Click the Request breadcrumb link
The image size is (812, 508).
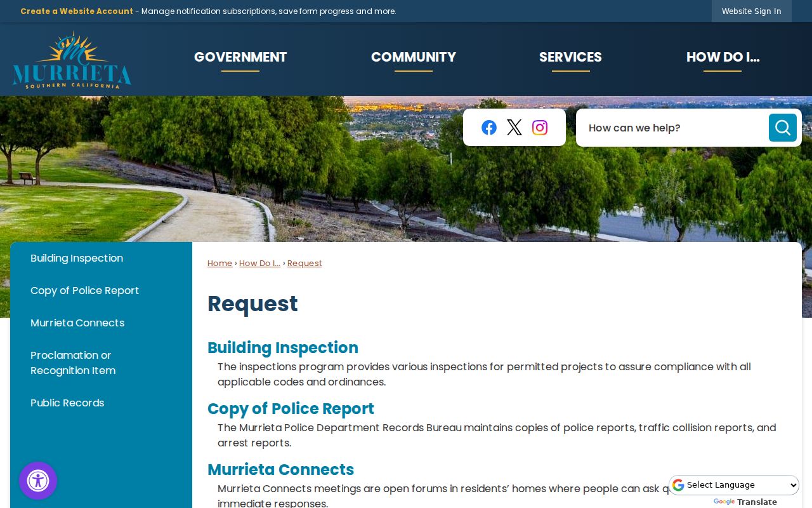click(304, 264)
